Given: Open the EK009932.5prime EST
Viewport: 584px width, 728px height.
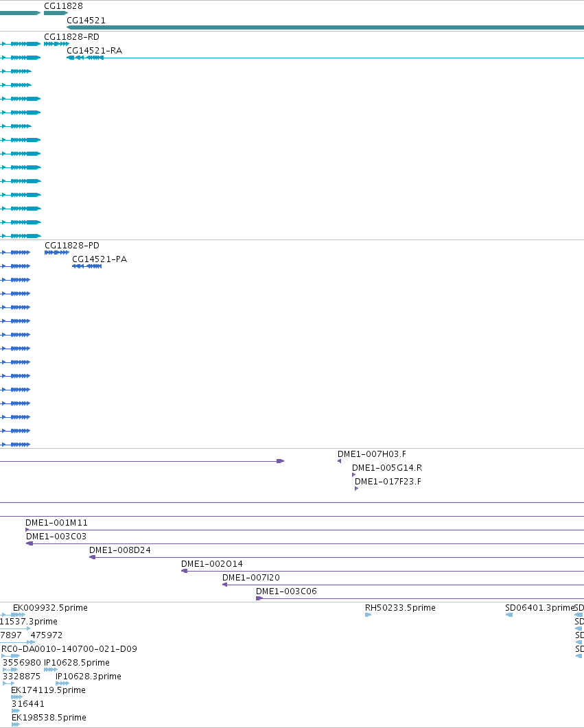Looking at the screenshot, I should point(13,615).
